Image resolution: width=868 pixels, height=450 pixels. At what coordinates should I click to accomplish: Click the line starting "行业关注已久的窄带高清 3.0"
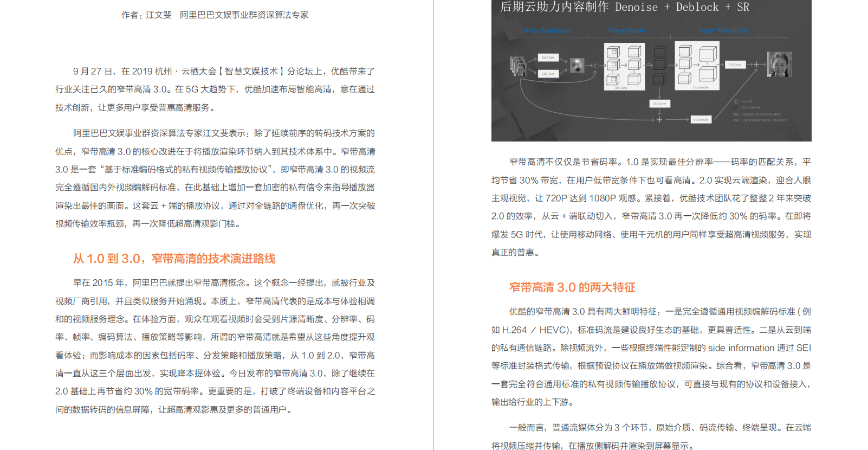tap(215, 89)
